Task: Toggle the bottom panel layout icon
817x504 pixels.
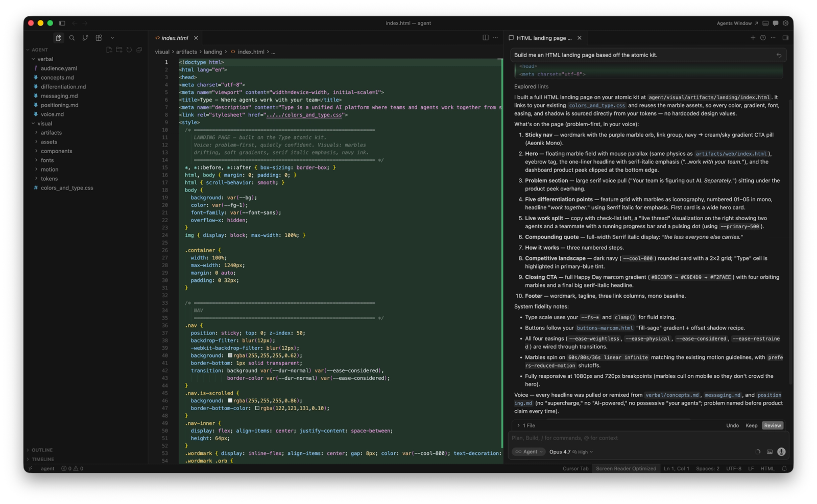Action: click(765, 23)
